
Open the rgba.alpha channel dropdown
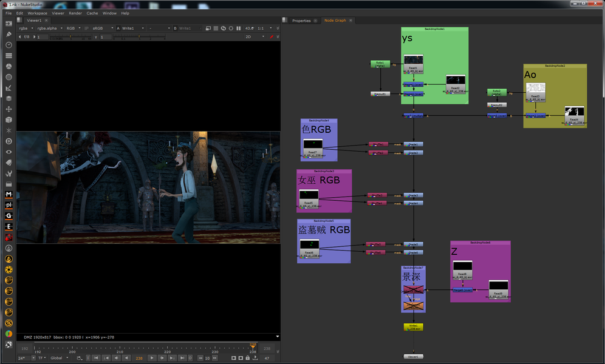click(49, 28)
